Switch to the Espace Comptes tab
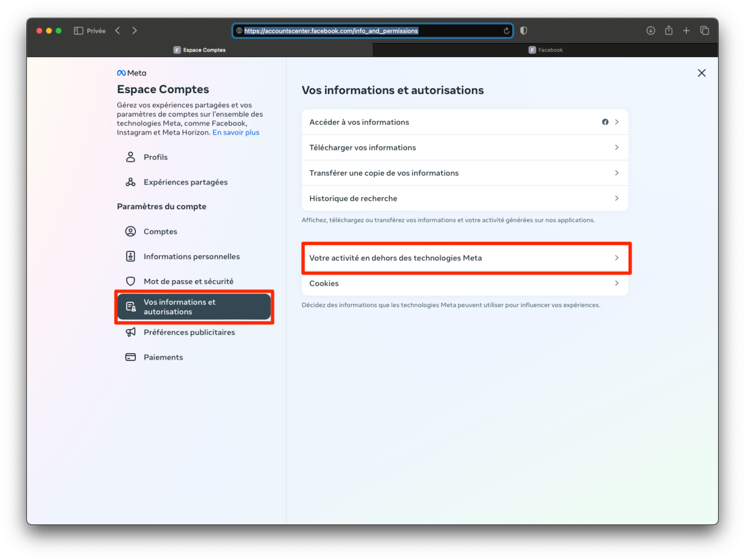This screenshot has width=745, height=560. (199, 50)
